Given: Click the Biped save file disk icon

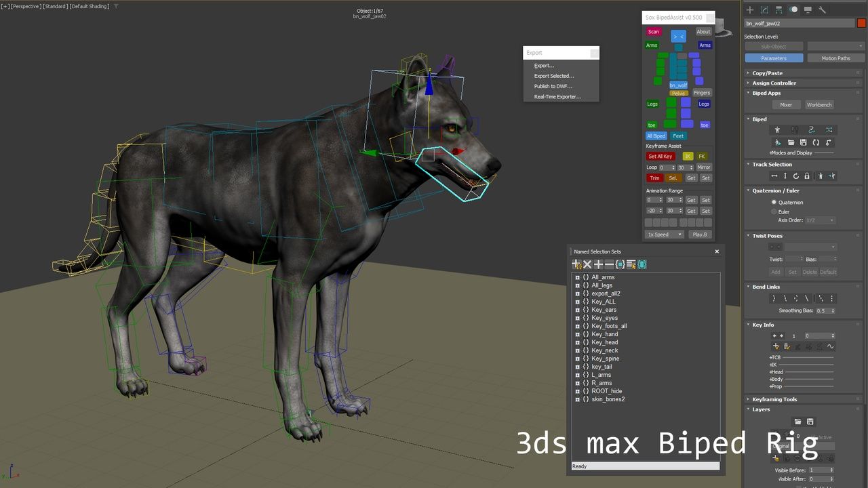Looking at the screenshot, I should coord(803,142).
